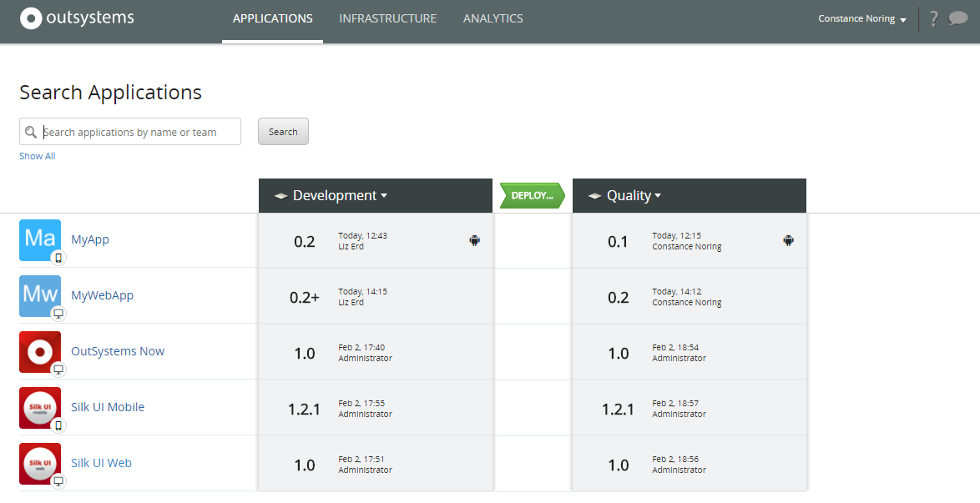Click the feedback speech bubble icon
The image size is (980, 503).
957,18
